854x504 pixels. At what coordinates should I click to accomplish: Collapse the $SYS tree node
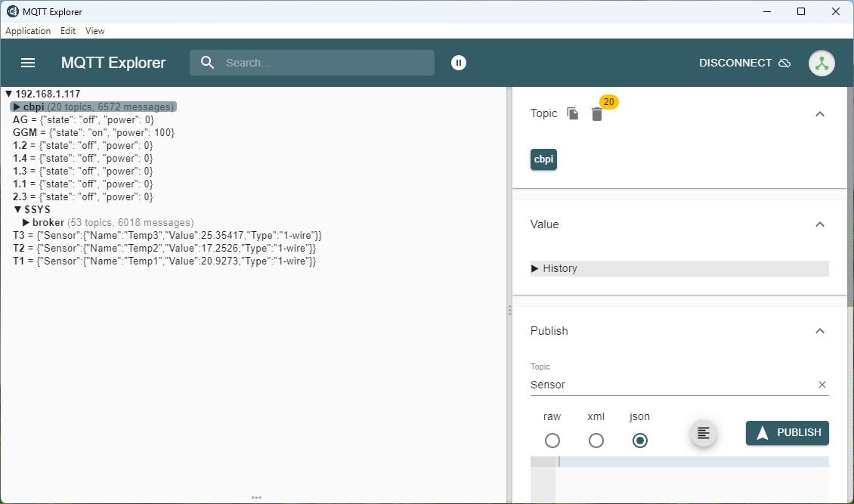coord(18,209)
